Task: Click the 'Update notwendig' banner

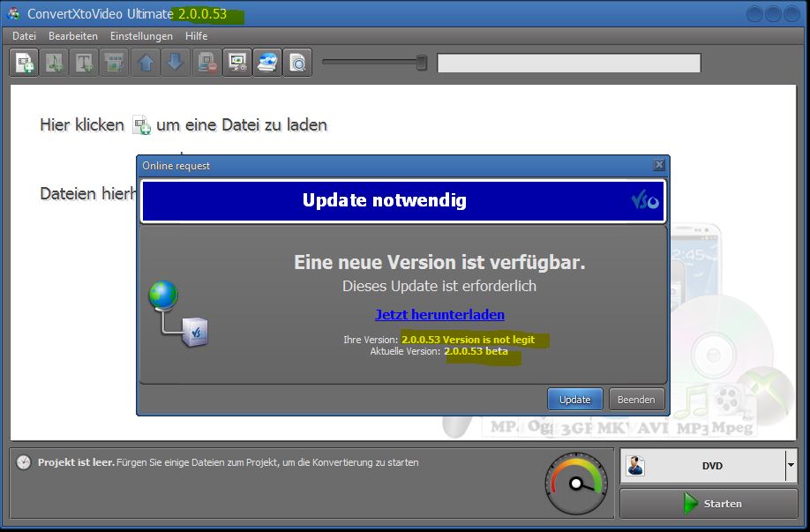Action: click(403, 201)
